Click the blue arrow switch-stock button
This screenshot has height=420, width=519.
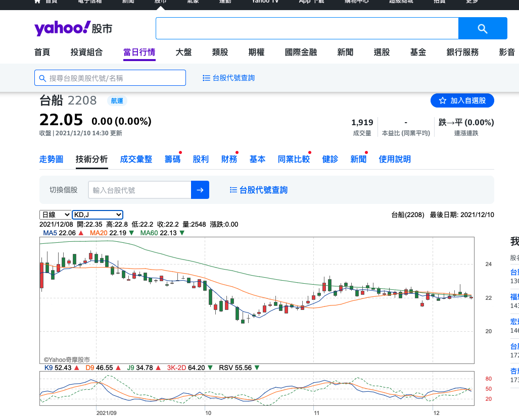200,190
